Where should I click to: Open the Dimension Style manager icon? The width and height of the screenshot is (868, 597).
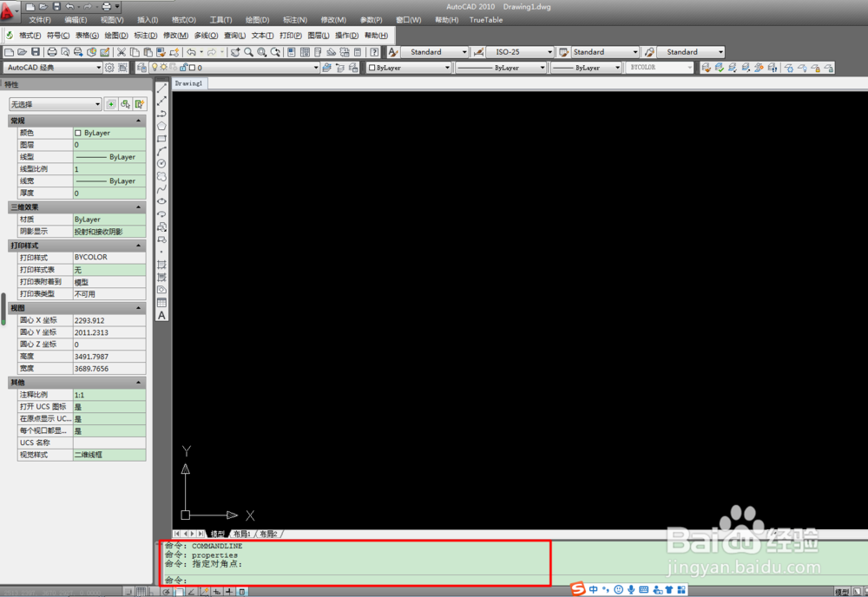click(479, 52)
